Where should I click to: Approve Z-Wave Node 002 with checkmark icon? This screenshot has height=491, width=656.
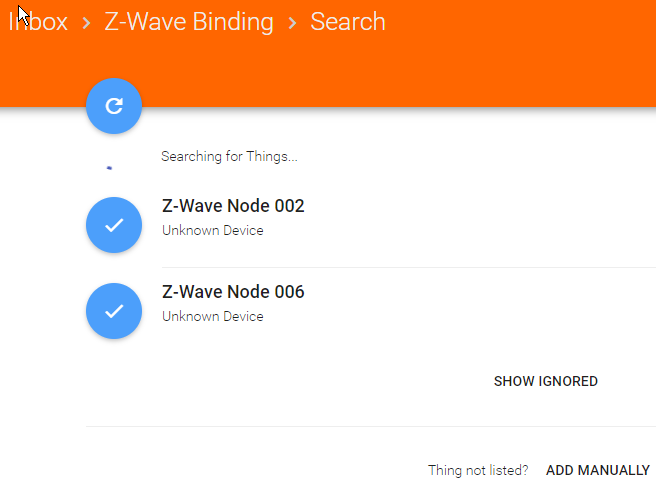pyautogui.click(x=114, y=225)
